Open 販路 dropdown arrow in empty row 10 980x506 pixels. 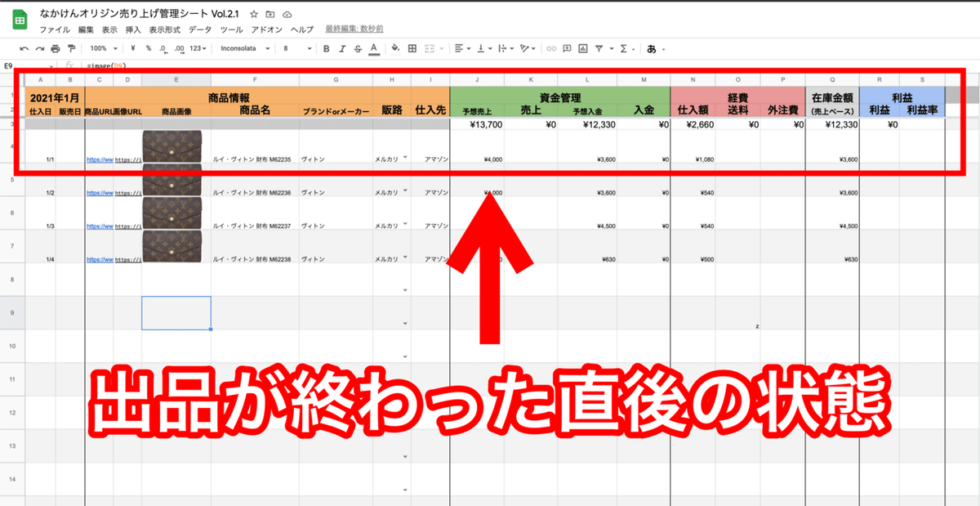(405, 356)
